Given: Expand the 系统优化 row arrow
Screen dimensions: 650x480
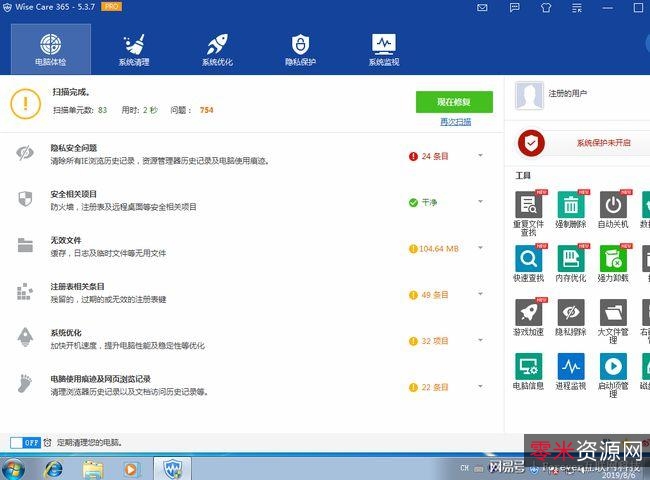Looking at the screenshot, I should [480, 340].
